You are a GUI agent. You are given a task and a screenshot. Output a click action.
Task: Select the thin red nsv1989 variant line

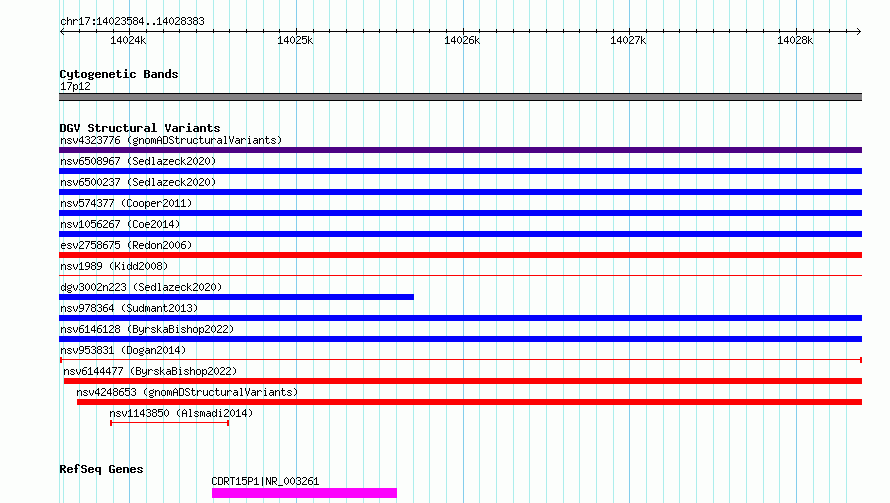point(460,276)
